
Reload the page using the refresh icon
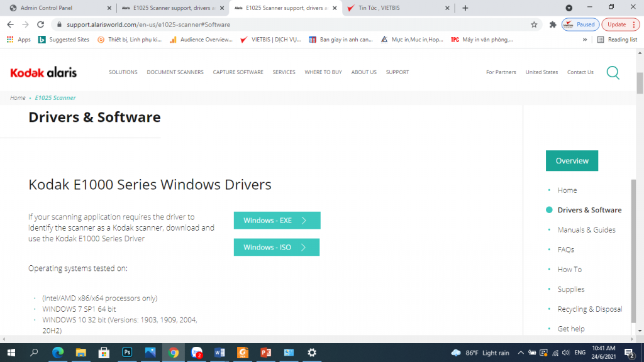(x=41, y=25)
